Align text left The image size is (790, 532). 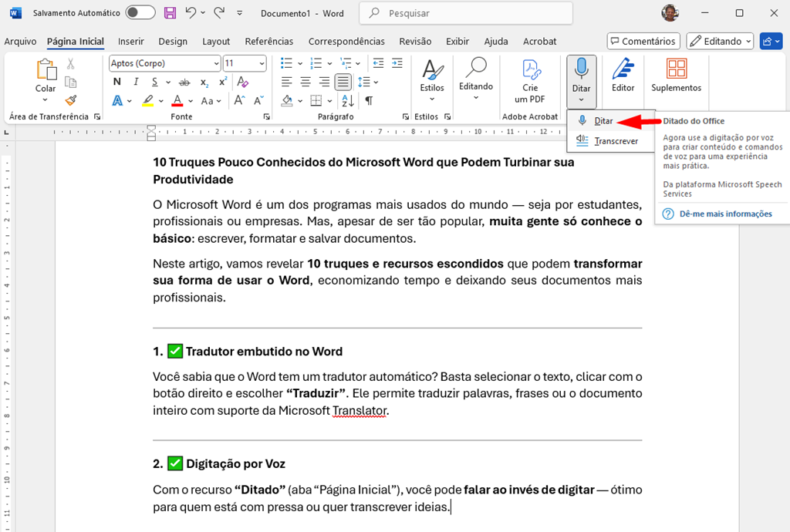(287, 82)
